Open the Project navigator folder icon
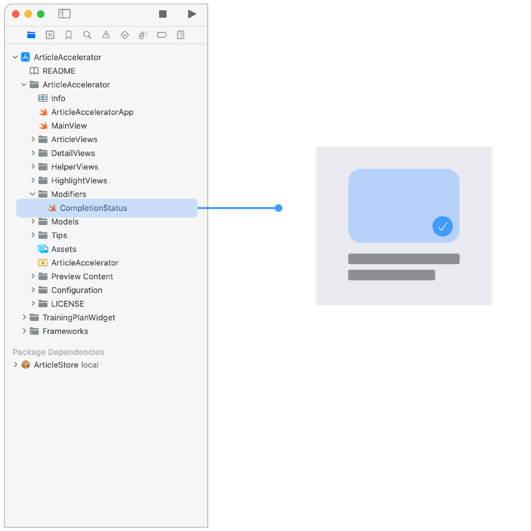531x531 pixels. tap(31, 35)
